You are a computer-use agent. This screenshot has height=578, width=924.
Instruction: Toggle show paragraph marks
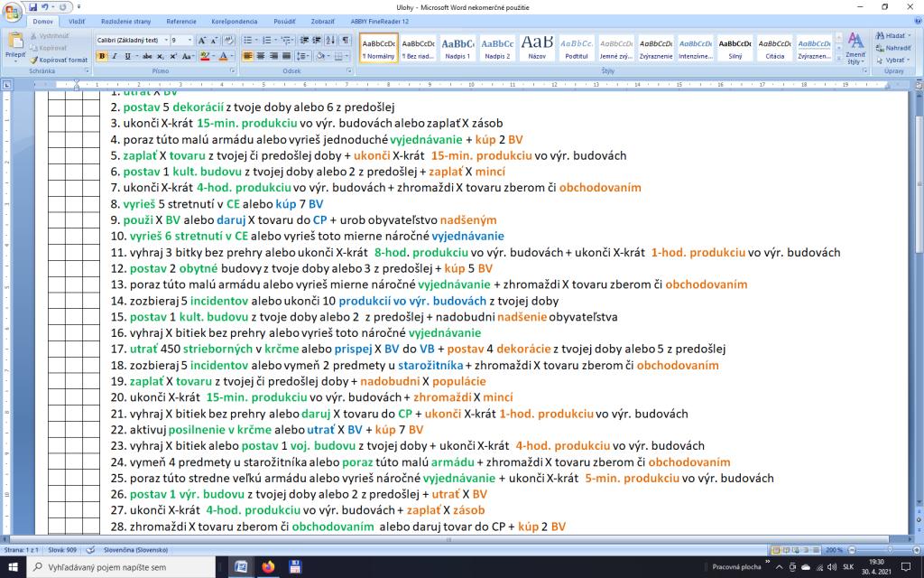(346, 40)
